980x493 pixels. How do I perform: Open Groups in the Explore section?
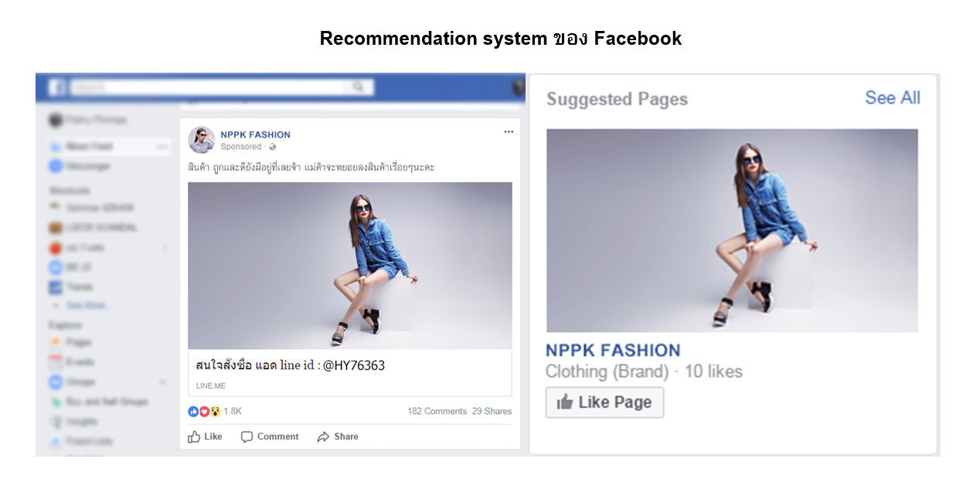[80, 382]
